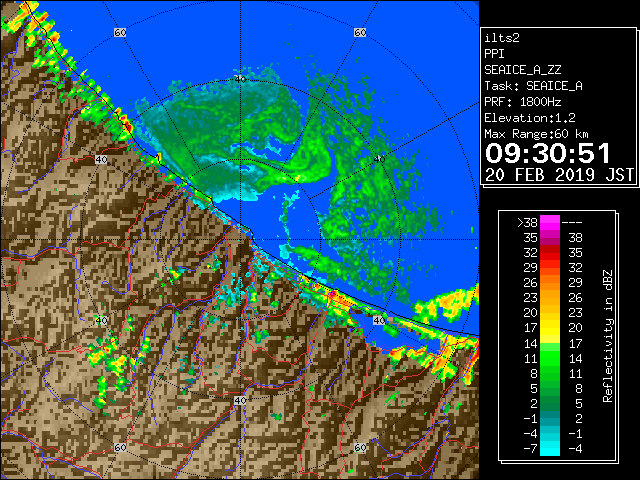
Task: Click the 'Max Range:60 km' text
Action: click(x=536, y=134)
